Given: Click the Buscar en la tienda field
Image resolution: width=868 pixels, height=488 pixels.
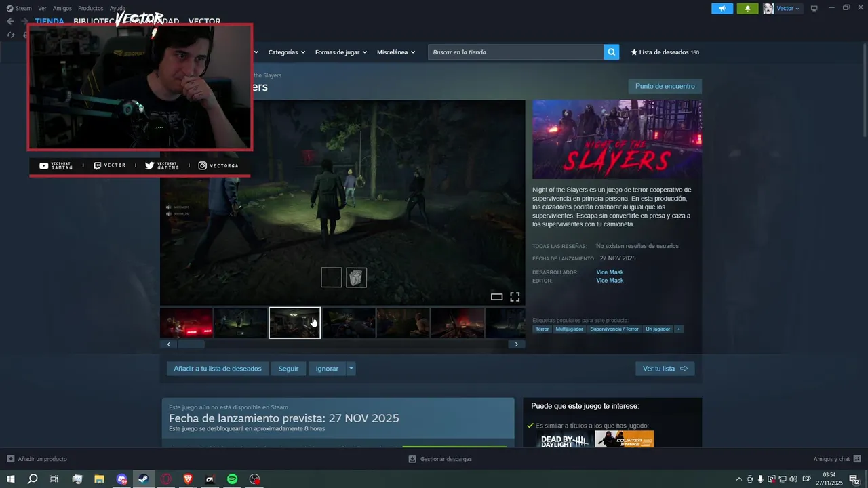Looking at the screenshot, I should tap(516, 52).
